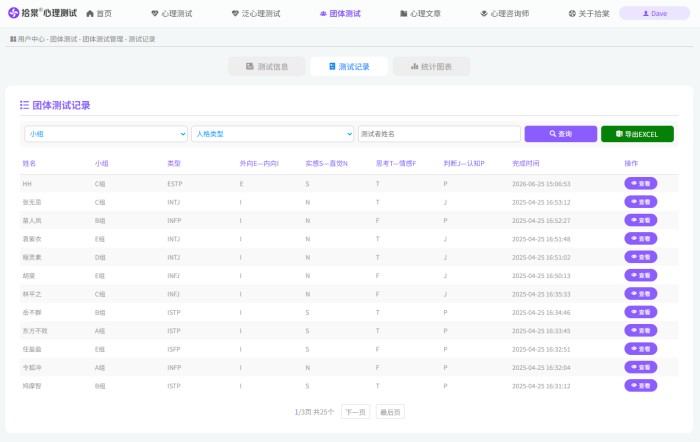This screenshot has width=700, height=442.
Task: View the record for 任盈盈
Action: click(x=641, y=349)
